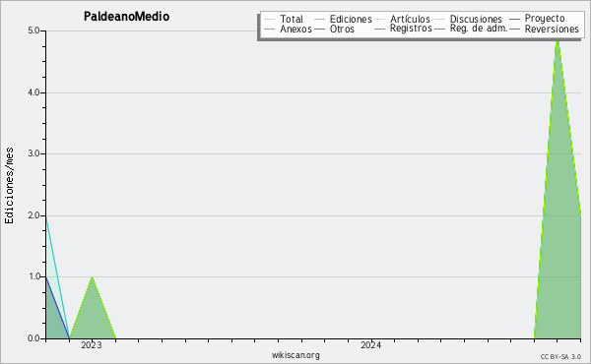Click the Ediciones/mes y-axis title
Image resolution: width=591 pixels, height=364 pixels.
point(9,186)
